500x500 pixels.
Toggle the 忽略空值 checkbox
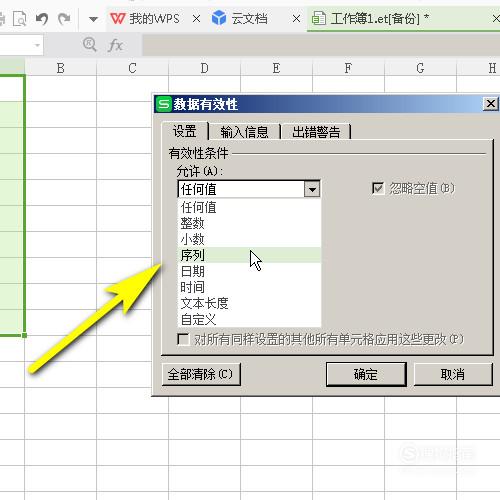coord(378,189)
